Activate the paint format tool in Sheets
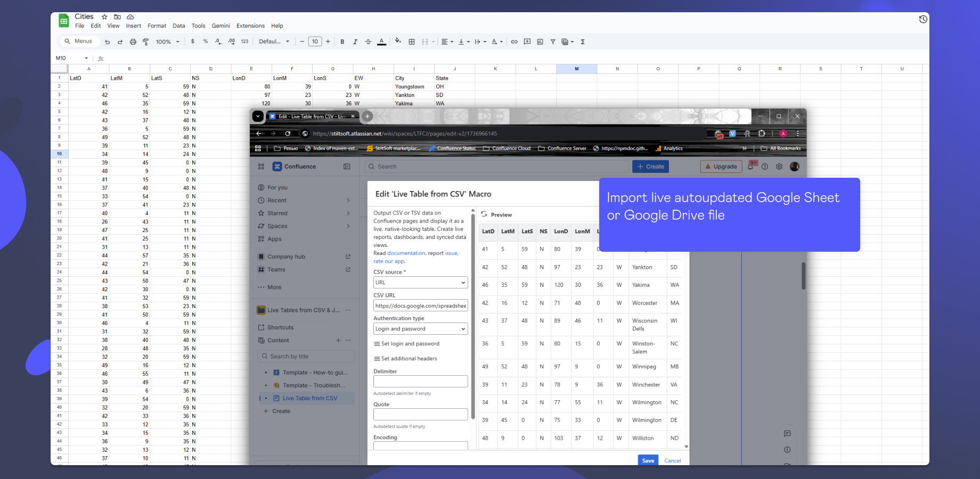This screenshot has height=479, width=980. pyautogui.click(x=145, y=42)
